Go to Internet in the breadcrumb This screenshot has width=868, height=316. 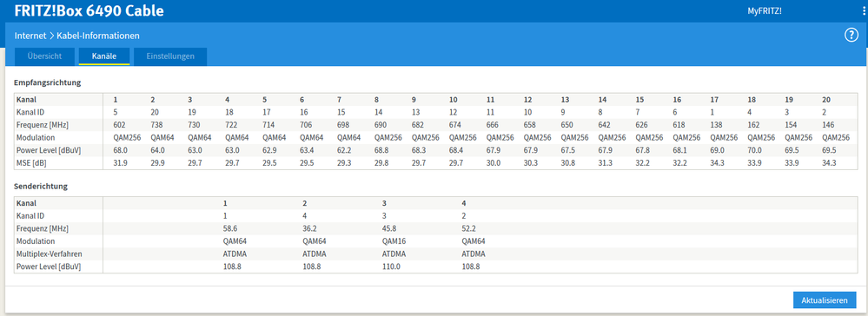30,36
